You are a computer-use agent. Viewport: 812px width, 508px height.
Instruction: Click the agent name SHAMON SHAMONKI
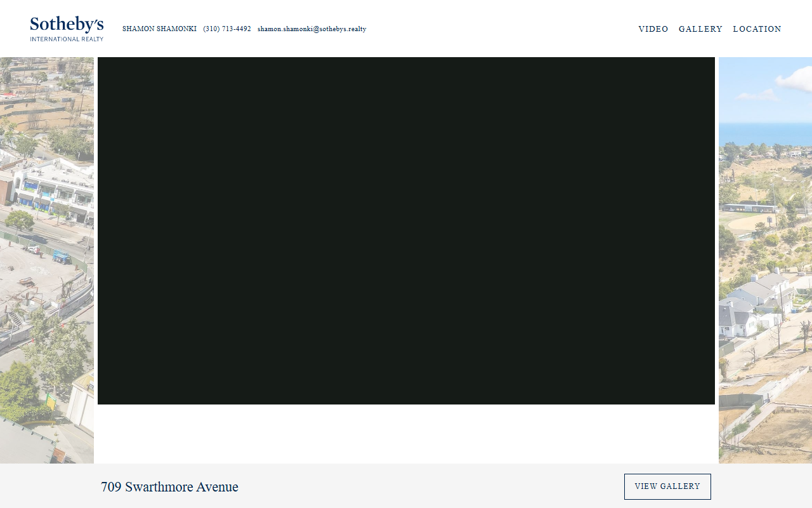pos(159,29)
